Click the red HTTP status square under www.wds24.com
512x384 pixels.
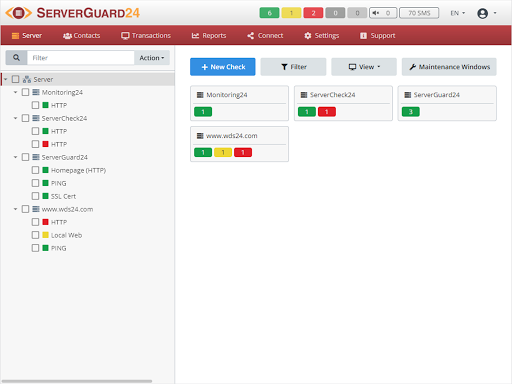coord(46,222)
